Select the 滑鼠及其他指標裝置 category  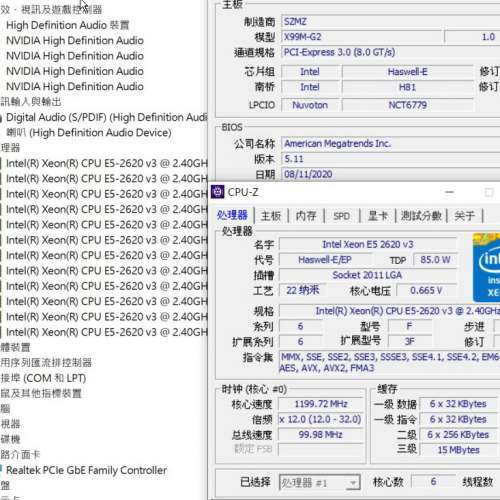click(x=41, y=393)
